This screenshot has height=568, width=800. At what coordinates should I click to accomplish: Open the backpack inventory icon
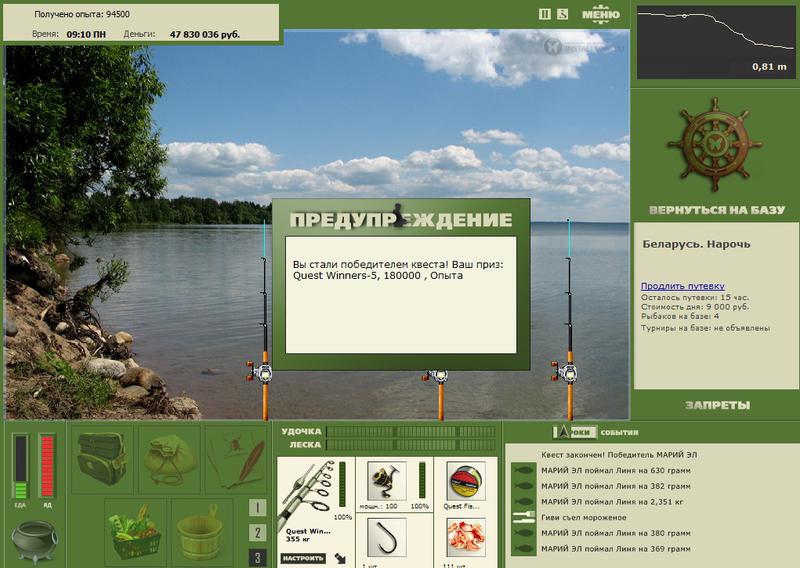(x=102, y=459)
